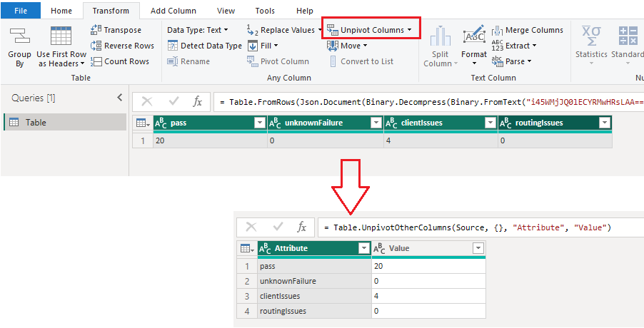Click Pivot Column
Image resolution: width=644 pixels, height=328 pixels.
278,61
